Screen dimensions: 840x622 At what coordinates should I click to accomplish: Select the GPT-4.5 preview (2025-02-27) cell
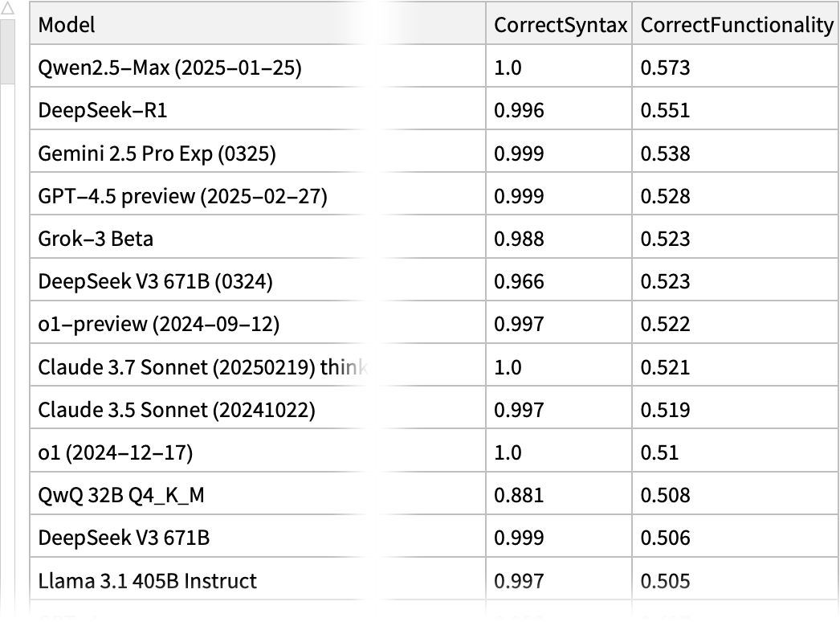182,196
